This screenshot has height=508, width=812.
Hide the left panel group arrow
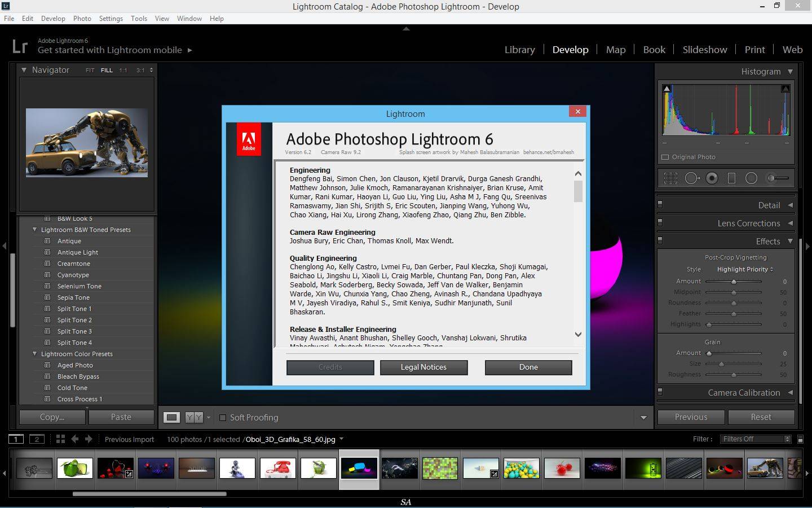click(x=4, y=246)
